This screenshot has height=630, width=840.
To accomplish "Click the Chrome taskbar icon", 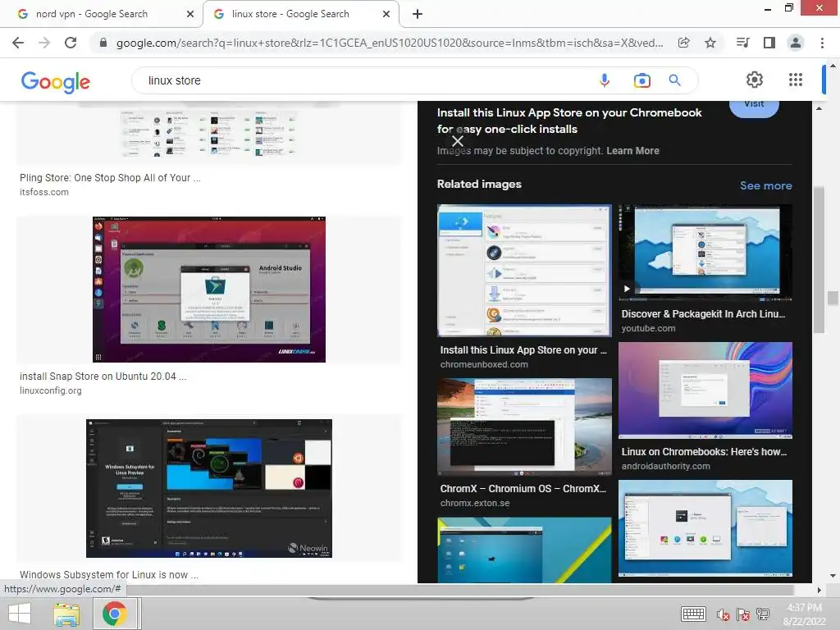I will (115, 614).
